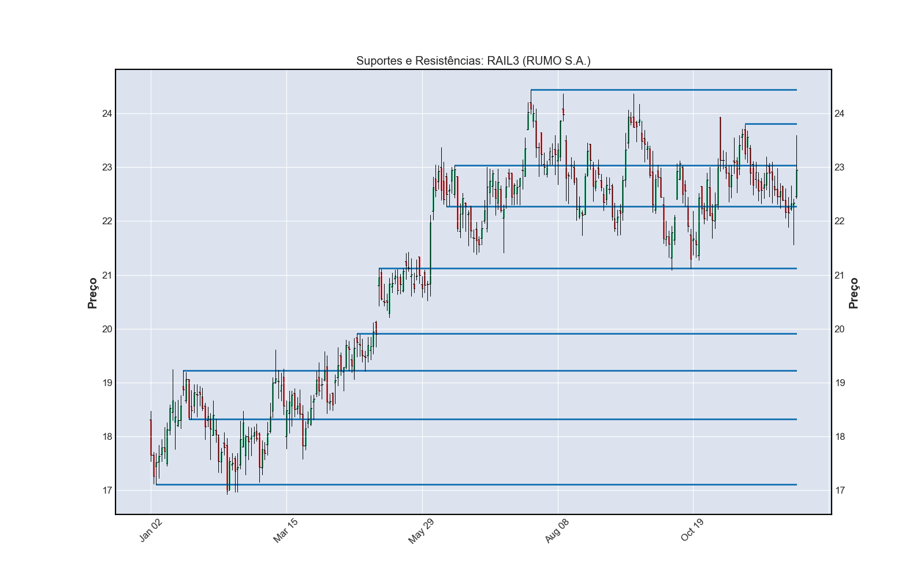Select price tick 20 on left axis
Image resolution: width=924 pixels, height=578 pixels.
[x=107, y=329]
